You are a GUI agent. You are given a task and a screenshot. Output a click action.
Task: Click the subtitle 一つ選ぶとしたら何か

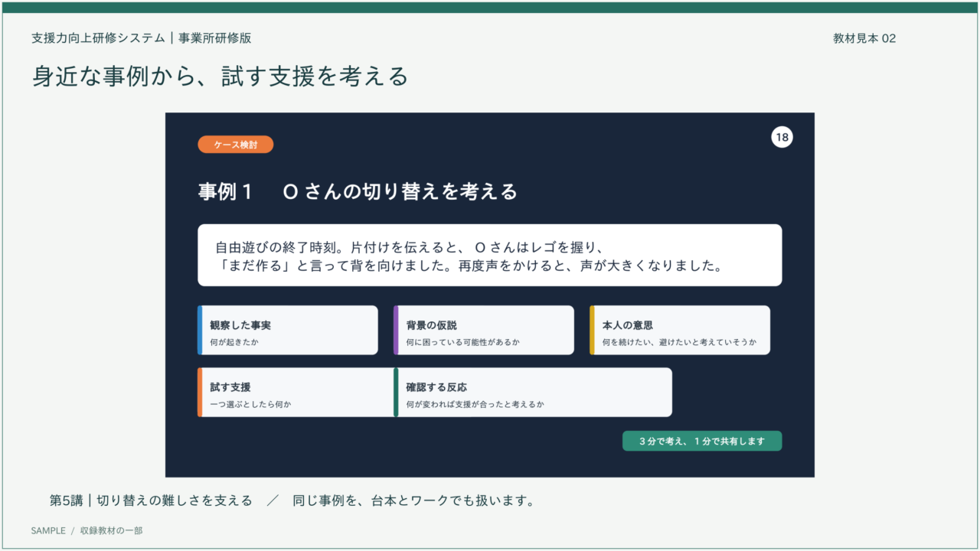[250, 404]
